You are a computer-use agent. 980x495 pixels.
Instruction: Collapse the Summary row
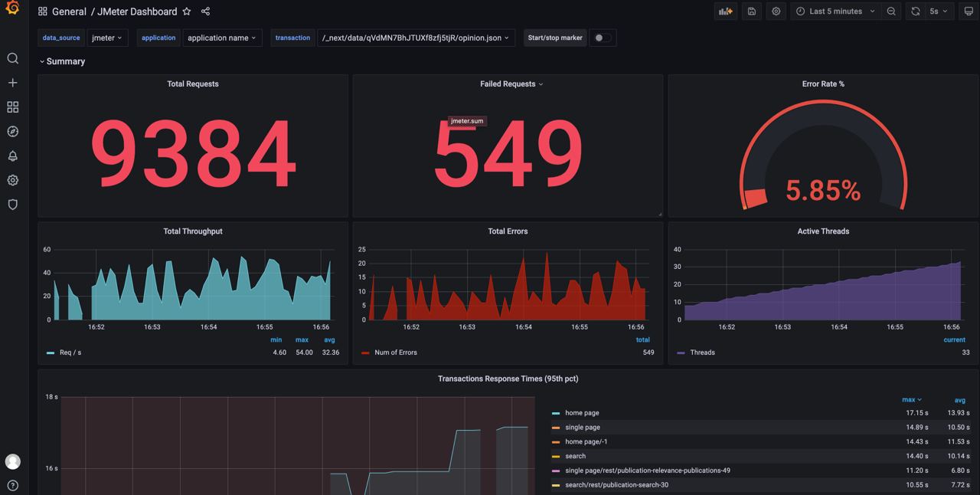point(62,61)
